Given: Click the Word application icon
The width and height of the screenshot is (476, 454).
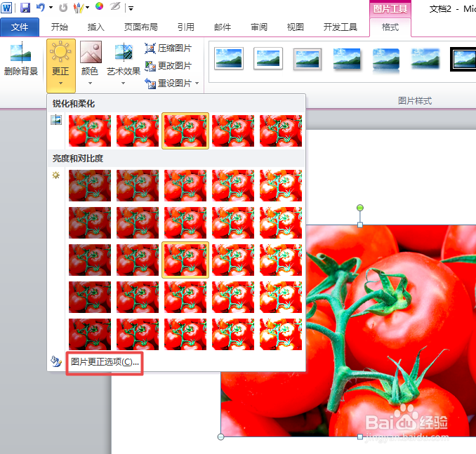Looking at the screenshot, I should coord(6,8).
